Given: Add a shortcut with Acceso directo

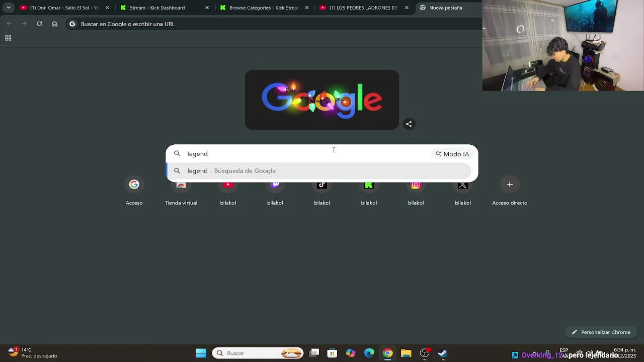Looking at the screenshot, I should click(510, 192).
